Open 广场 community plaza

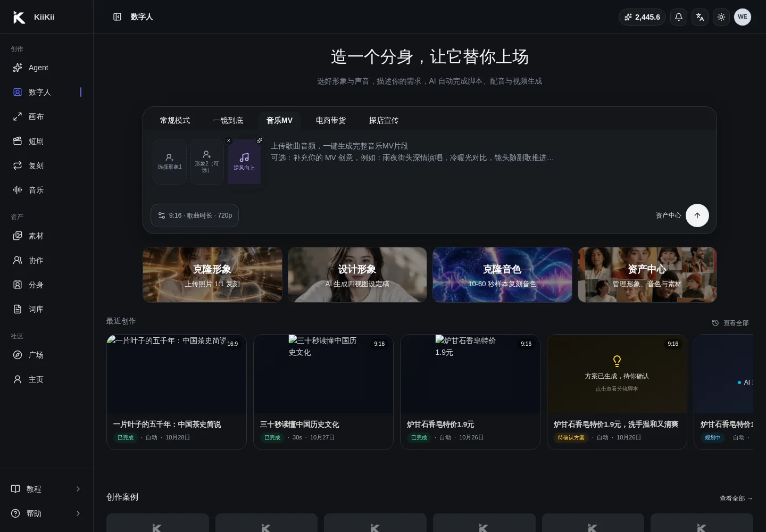[x=47, y=355]
